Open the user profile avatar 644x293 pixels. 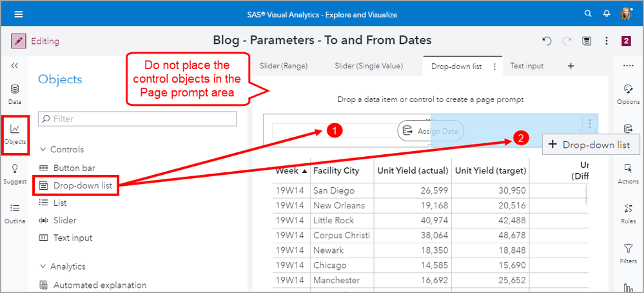point(625,14)
